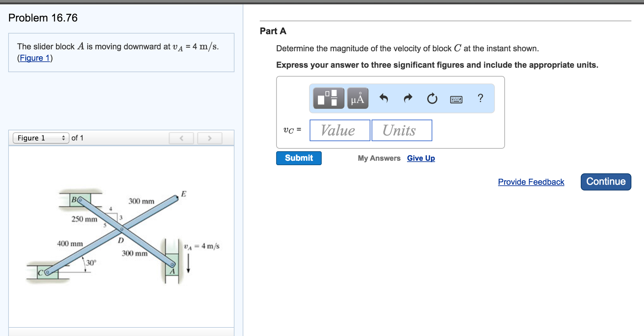The height and width of the screenshot is (336, 644).
Task: Click the next figure arrow
Action: click(210, 138)
